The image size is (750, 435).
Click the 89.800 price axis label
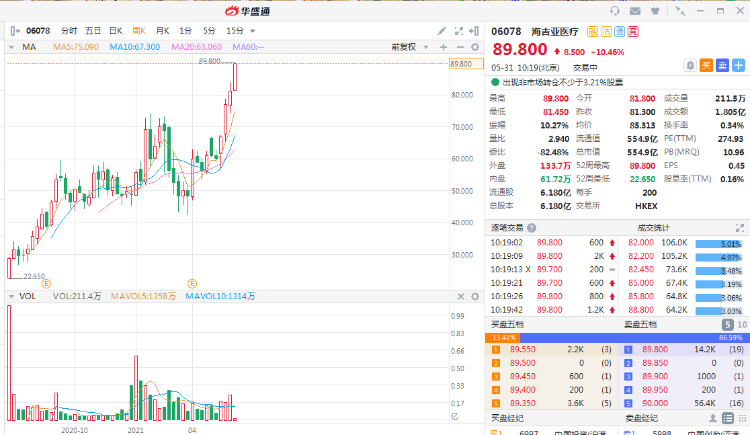point(466,64)
